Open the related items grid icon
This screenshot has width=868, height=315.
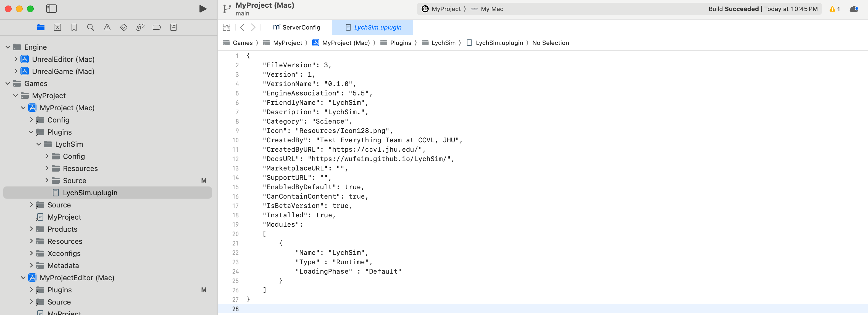(227, 27)
